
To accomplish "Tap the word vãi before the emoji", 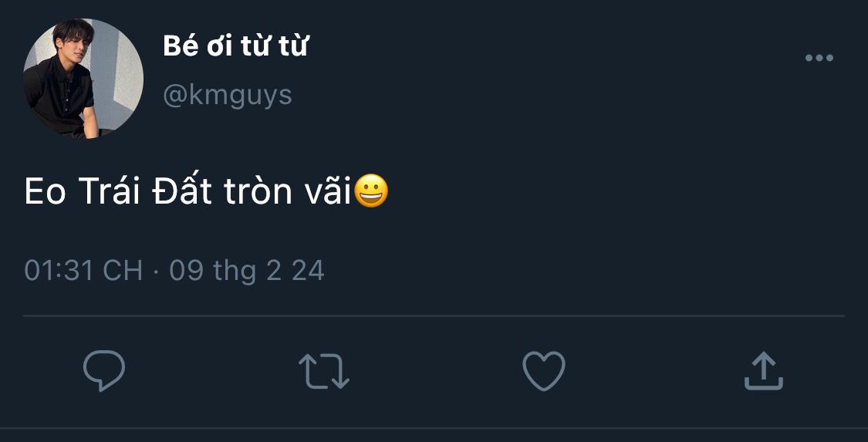I will [x=328, y=192].
